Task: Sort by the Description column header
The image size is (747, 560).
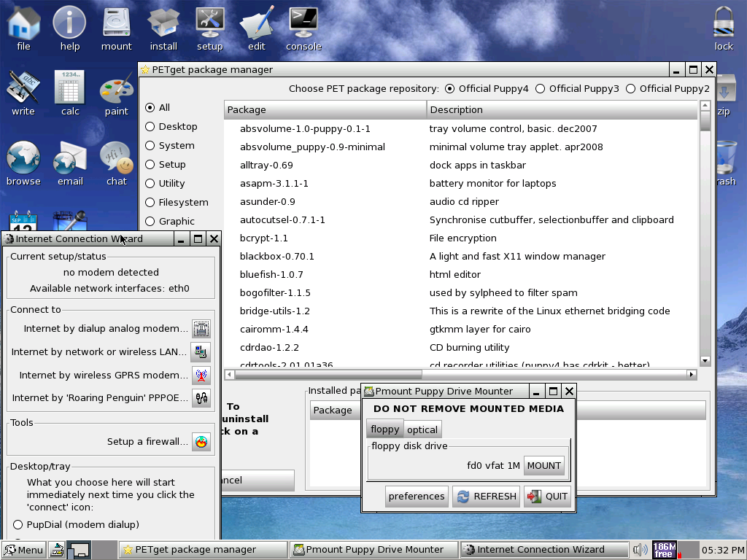Action: (x=562, y=110)
